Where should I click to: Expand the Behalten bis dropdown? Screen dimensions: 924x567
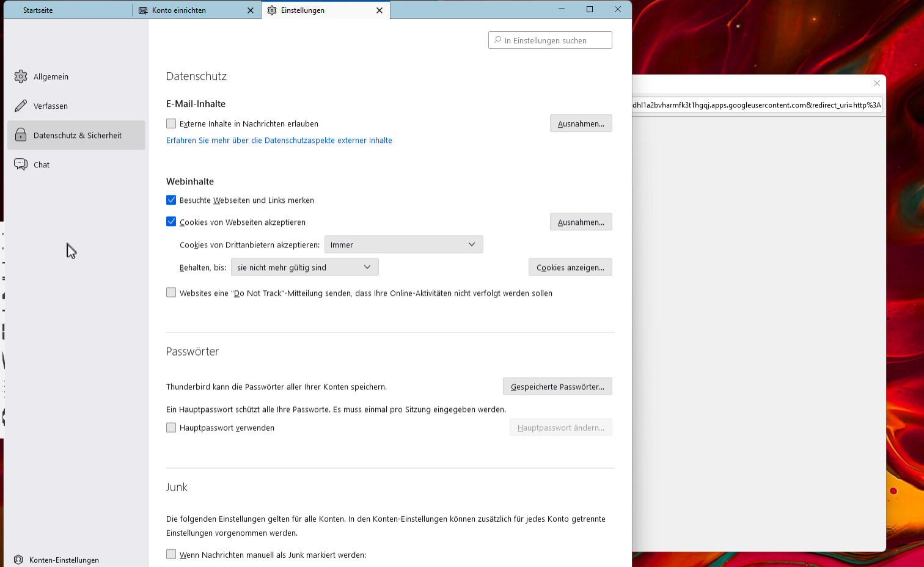click(x=304, y=267)
